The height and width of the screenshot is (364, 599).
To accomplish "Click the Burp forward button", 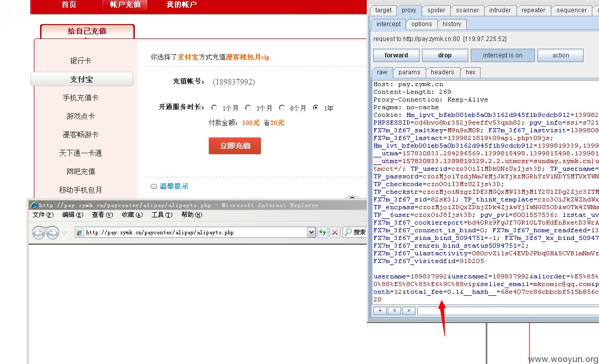I will (x=396, y=55).
